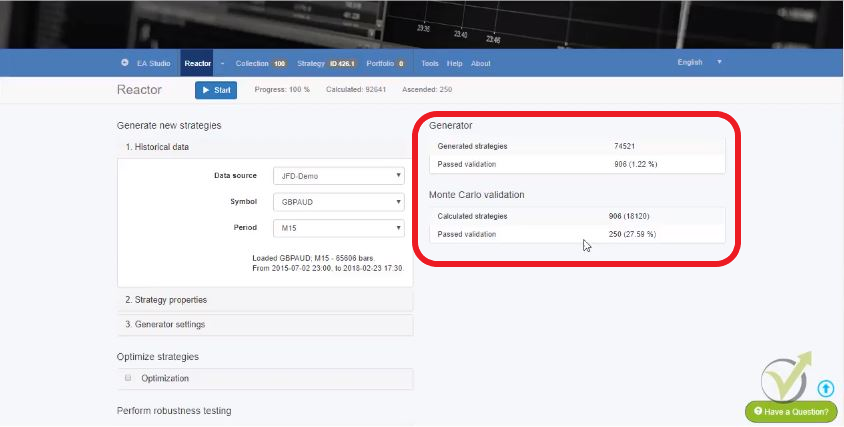This screenshot has width=844, height=427.
Task: Expand the Reactor menu arrow
Action: pos(222,63)
